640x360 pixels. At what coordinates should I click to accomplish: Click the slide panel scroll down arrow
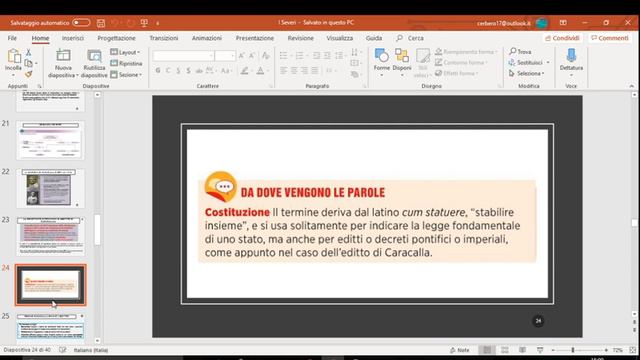[x=97, y=340]
